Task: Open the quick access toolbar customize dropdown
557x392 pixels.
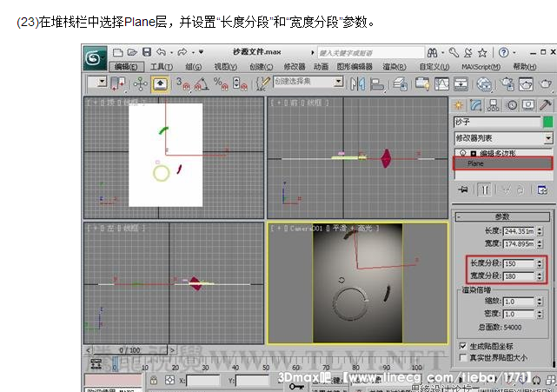Action: tap(201, 52)
